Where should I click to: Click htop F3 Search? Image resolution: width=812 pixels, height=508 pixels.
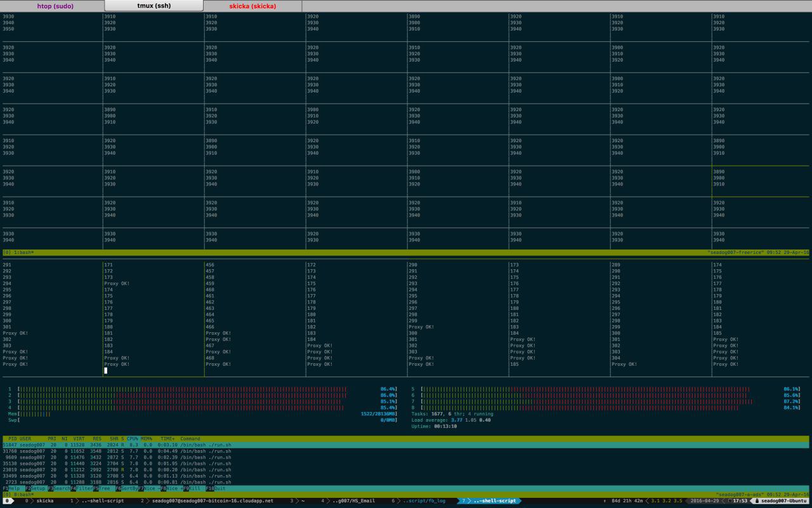(x=59, y=488)
